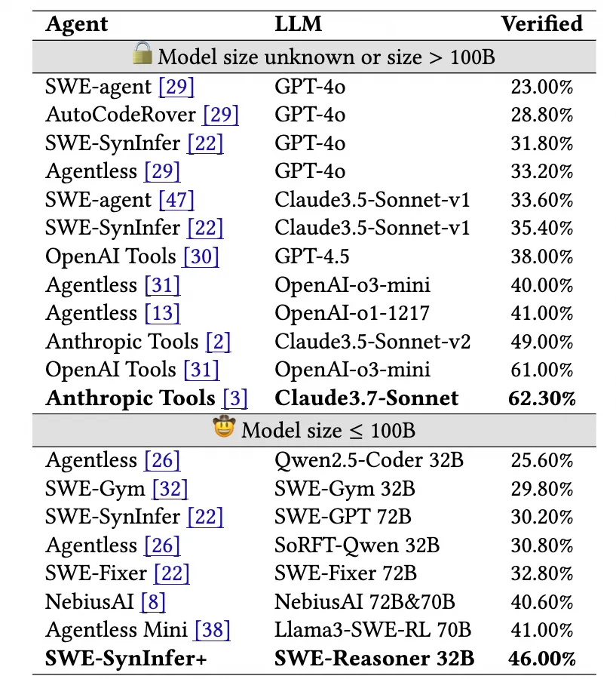The height and width of the screenshot is (679, 616).
Task: Select the 'Model size ≤ 100B' heading
Action: [x=328, y=431]
